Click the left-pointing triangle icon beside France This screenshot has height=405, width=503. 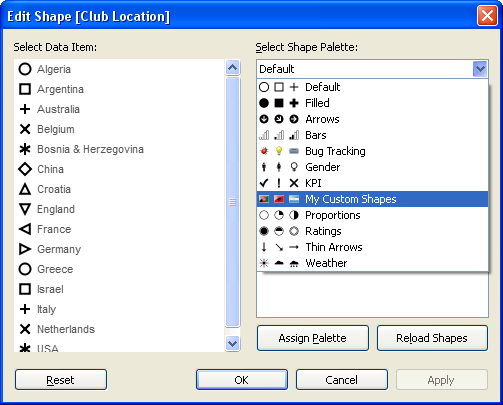pyautogui.click(x=25, y=229)
